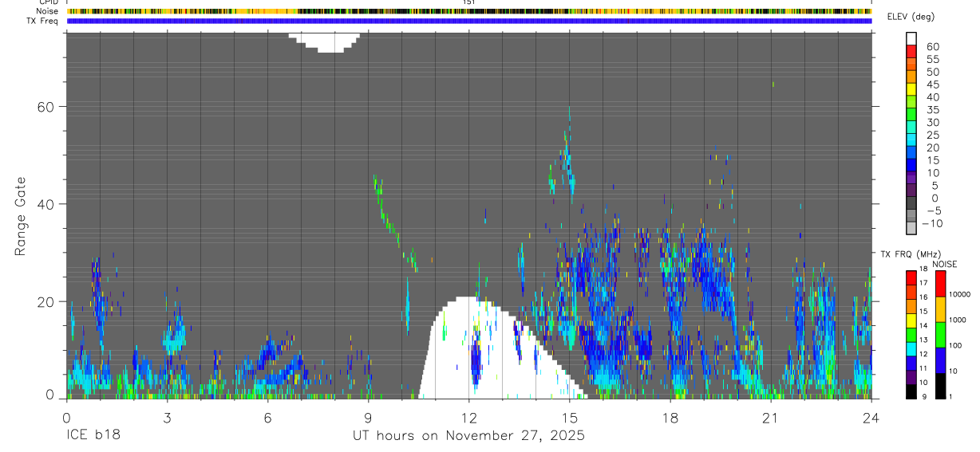Select the '30' label on the ELEV scale
This screenshot has height=452, width=980.
pos(931,122)
